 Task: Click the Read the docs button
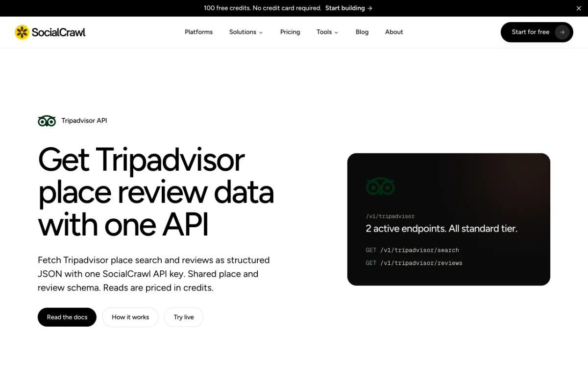[67, 317]
